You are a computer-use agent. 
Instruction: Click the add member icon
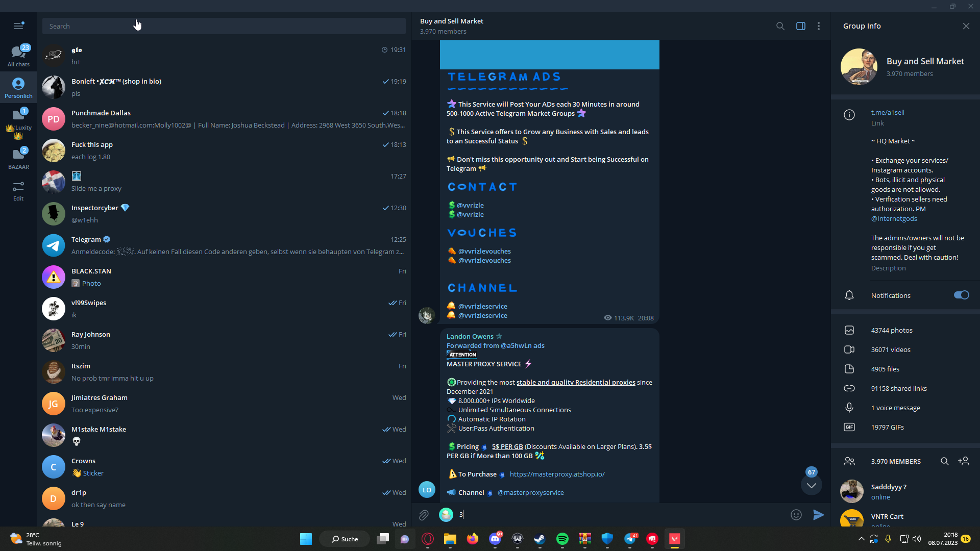(964, 461)
